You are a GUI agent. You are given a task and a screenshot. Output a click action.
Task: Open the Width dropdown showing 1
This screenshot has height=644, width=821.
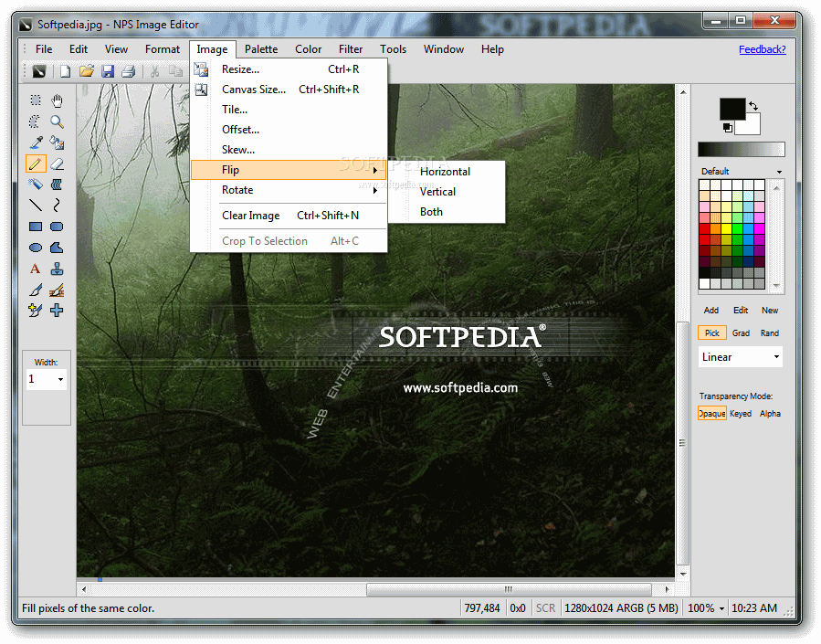47,379
